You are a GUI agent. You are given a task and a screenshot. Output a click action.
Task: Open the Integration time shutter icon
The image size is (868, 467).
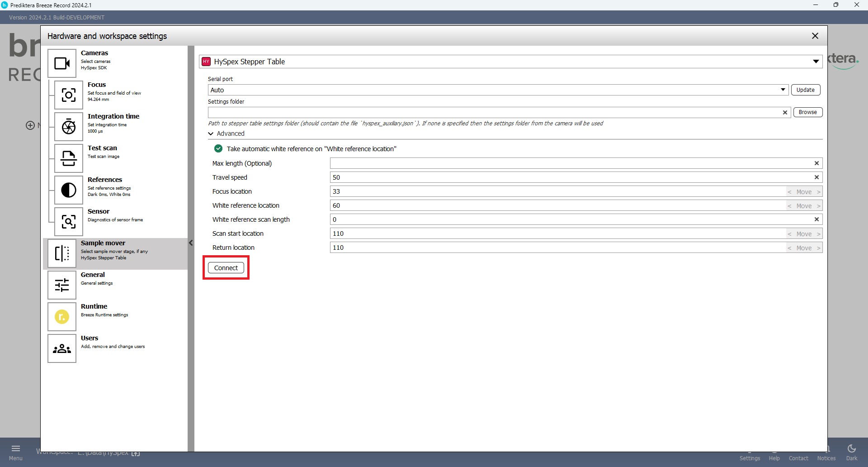pos(69,127)
